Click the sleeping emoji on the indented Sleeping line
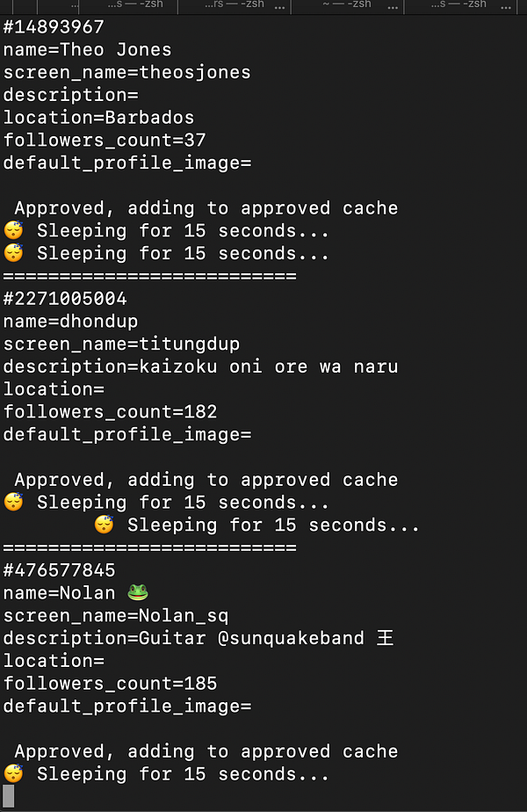 coord(104,525)
